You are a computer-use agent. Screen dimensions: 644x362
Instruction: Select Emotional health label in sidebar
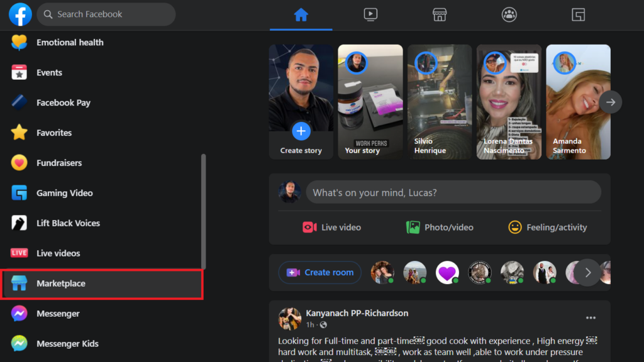pyautogui.click(x=70, y=42)
